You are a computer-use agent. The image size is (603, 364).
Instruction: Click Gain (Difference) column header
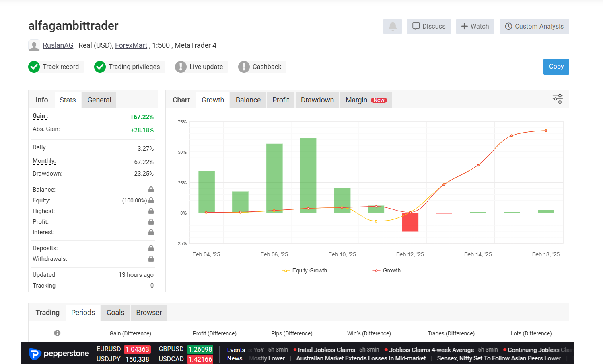pos(130,333)
